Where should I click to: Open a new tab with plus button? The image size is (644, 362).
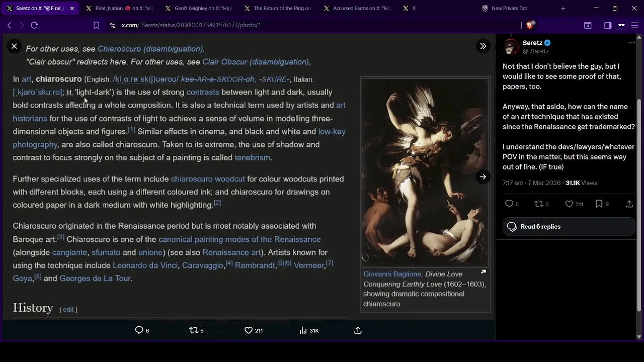click(x=563, y=8)
